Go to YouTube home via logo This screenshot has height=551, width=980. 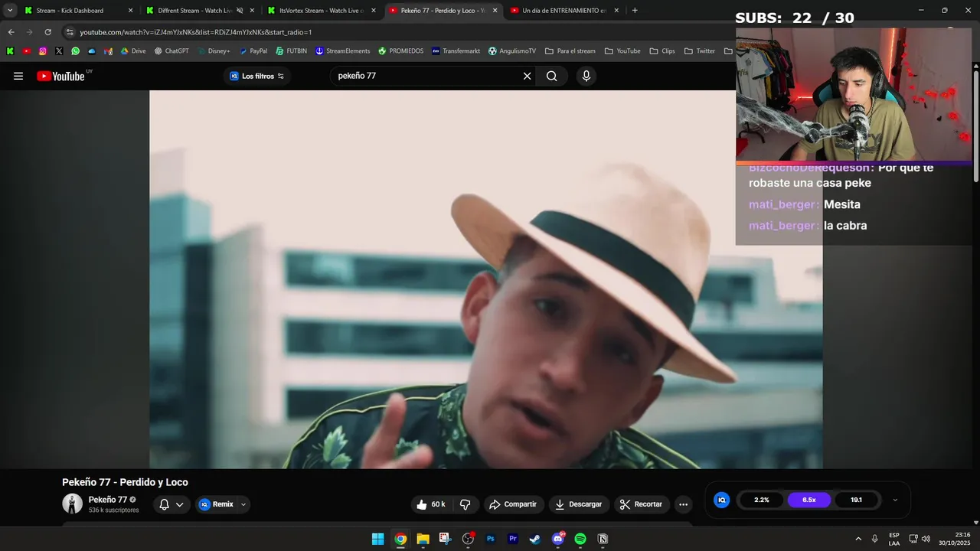(60, 76)
